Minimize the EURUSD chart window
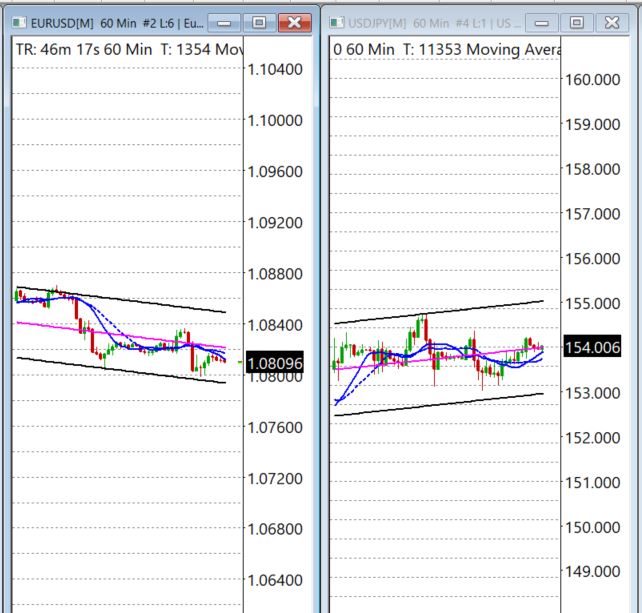The width and height of the screenshot is (642, 613). 224,23
